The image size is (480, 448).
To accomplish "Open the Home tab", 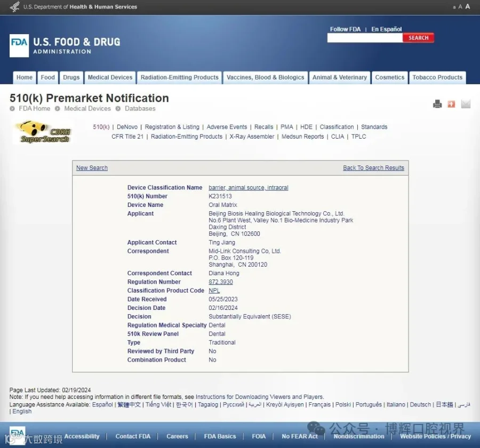I will point(25,77).
